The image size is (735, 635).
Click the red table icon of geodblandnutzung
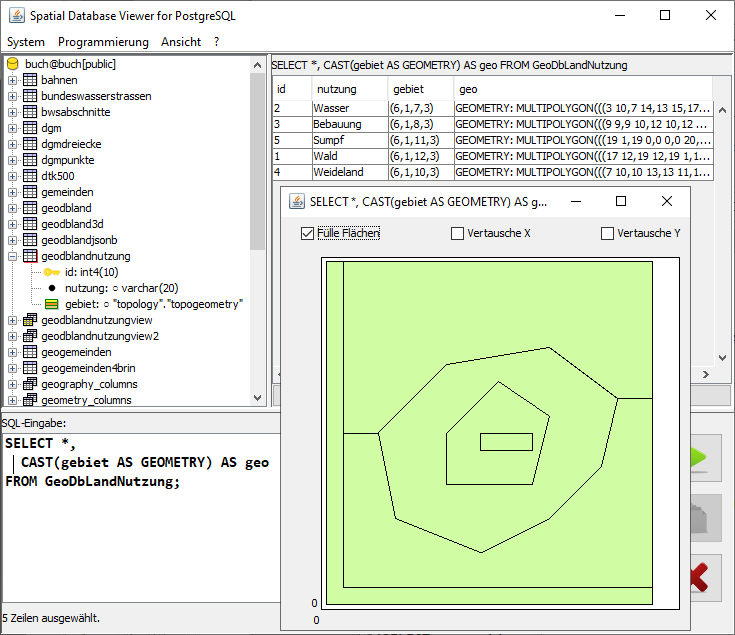(x=30, y=256)
